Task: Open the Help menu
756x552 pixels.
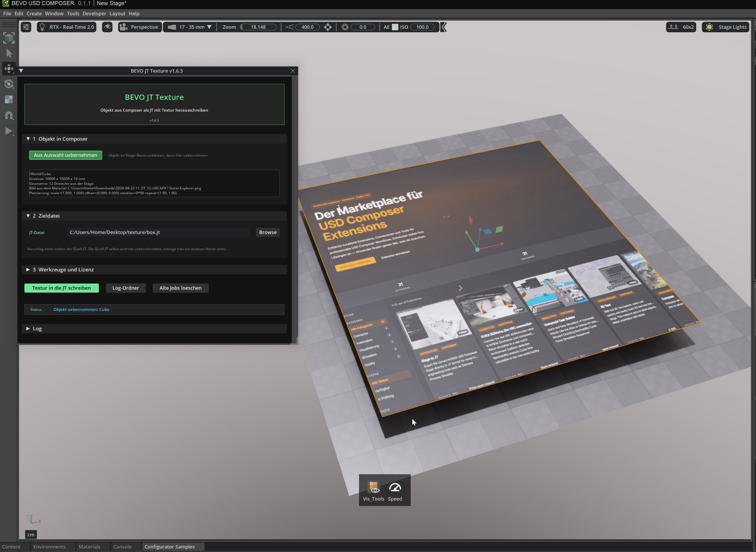Action: point(134,13)
